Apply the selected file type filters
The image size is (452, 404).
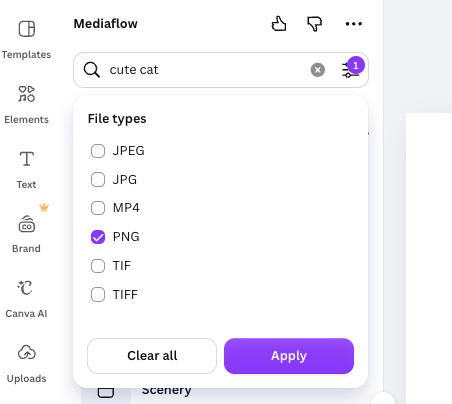coord(289,356)
